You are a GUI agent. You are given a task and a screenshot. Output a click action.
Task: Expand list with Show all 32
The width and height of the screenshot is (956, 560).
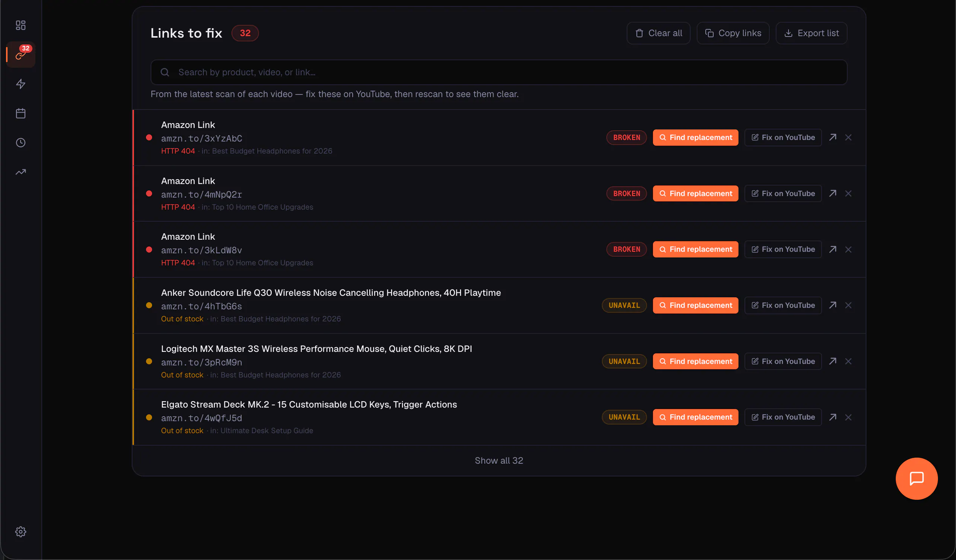pyautogui.click(x=498, y=461)
